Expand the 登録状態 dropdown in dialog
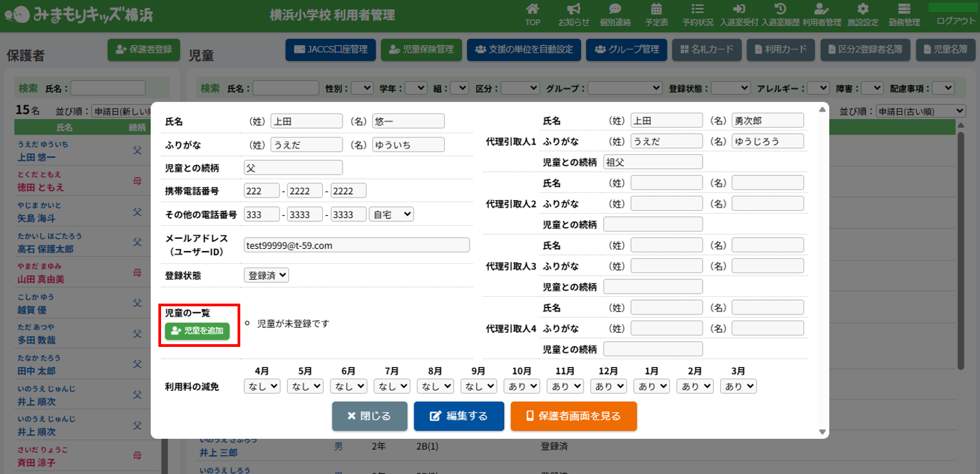Screen dimensions: 980x474 [267, 275]
